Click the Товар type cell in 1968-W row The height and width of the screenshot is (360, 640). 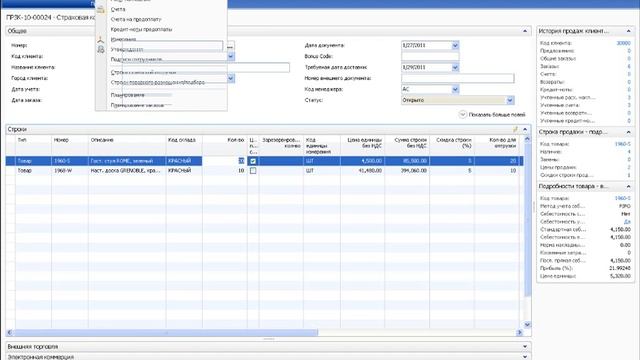coord(33,171)
